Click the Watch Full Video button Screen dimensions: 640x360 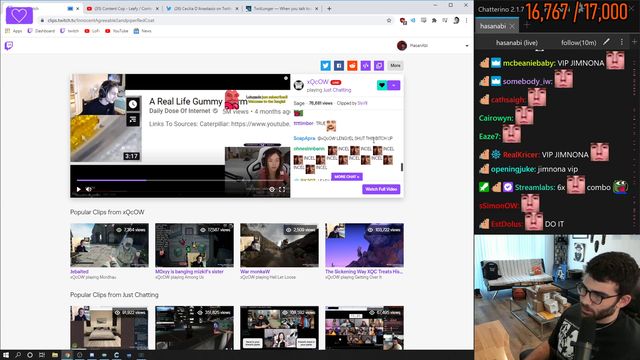coord(381,189)
